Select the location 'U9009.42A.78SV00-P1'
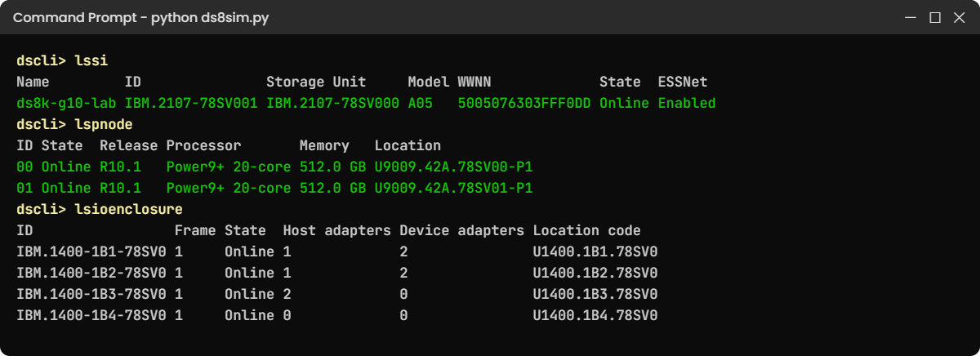The height and width of the screenshot is (356, 980). click(453, 167)
